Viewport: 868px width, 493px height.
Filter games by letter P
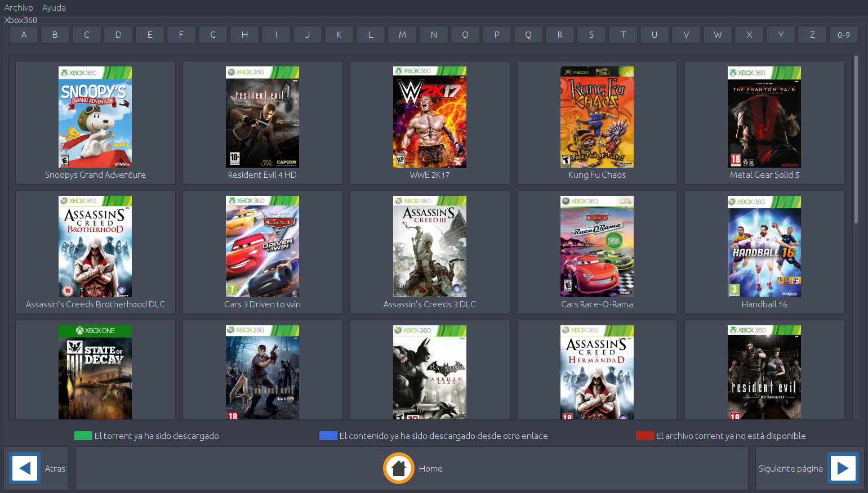(497, 35)
